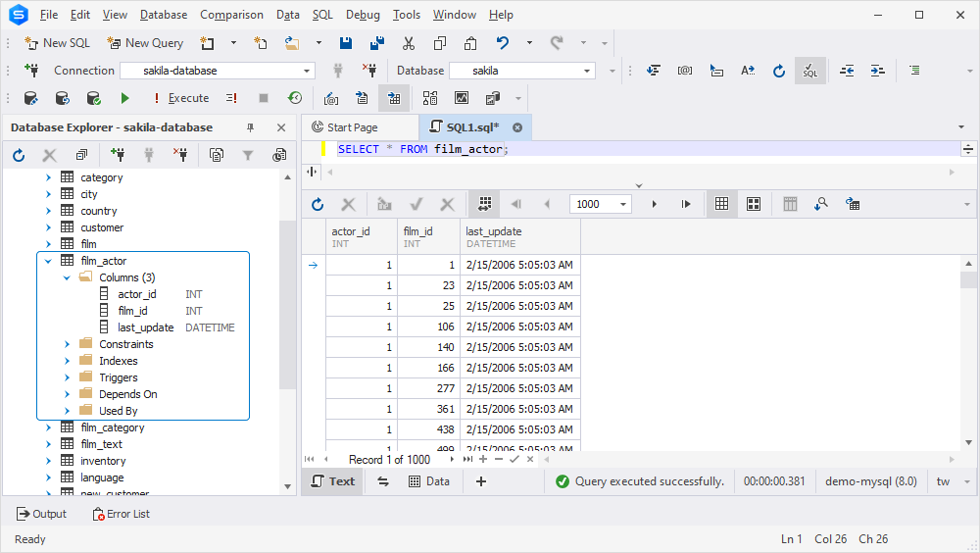Refresh the data grid results
Viewport: 980px width, 553px height.
[318, 204]
